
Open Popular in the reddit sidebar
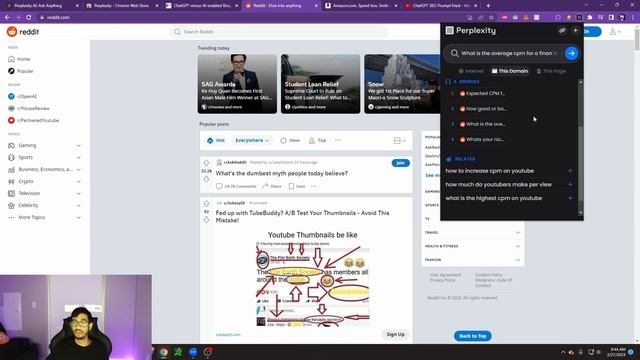20,71
